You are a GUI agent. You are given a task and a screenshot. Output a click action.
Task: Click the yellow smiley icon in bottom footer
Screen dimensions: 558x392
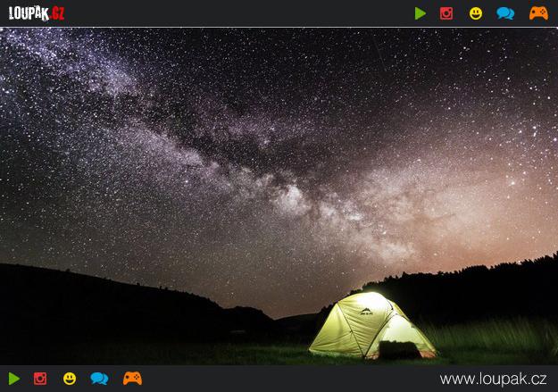(70, 379)
